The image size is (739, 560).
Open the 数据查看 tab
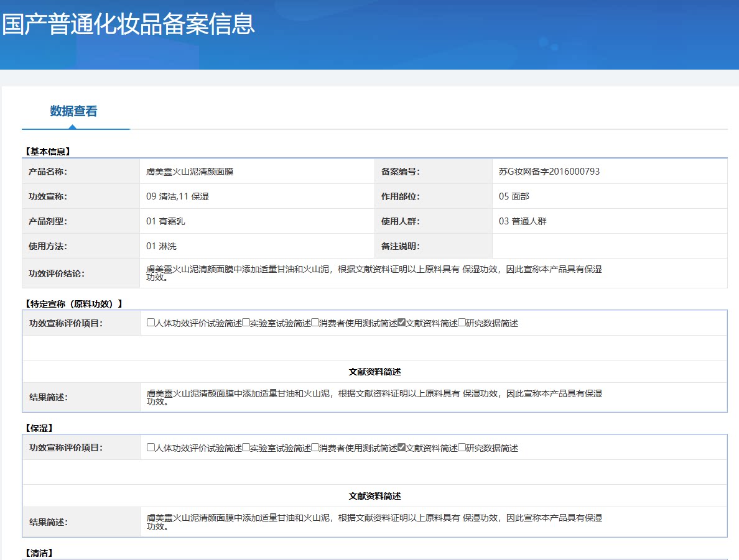[x=73, y=111]
